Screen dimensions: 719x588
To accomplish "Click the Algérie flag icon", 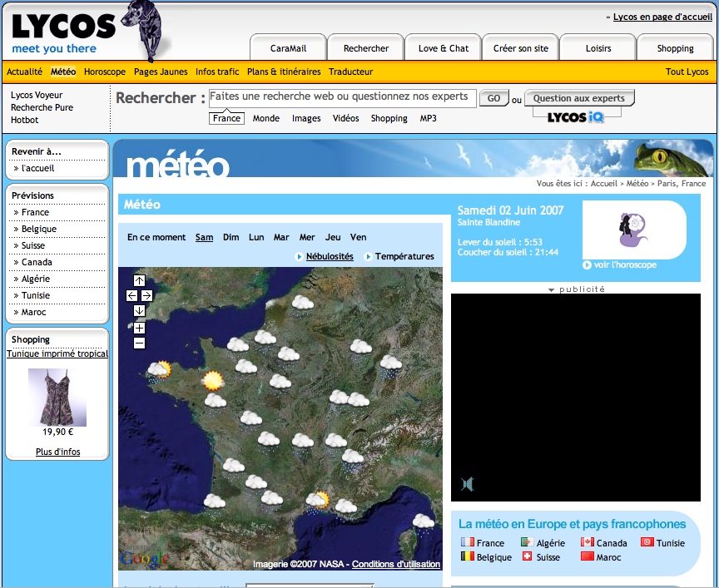I will pyautogui.click(x=527, y=542).
